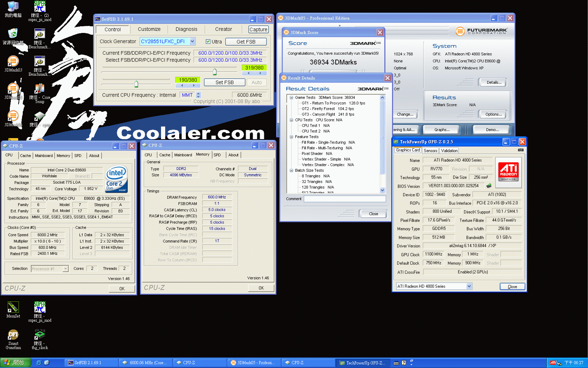Click ATI tray icon in system tray
The height and width of the screenshot is (368, 588).
[x=553, y=363]
